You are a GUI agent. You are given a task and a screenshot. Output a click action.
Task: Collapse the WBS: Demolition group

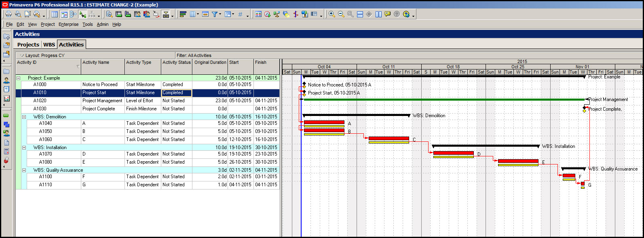[x=24, y=117]
